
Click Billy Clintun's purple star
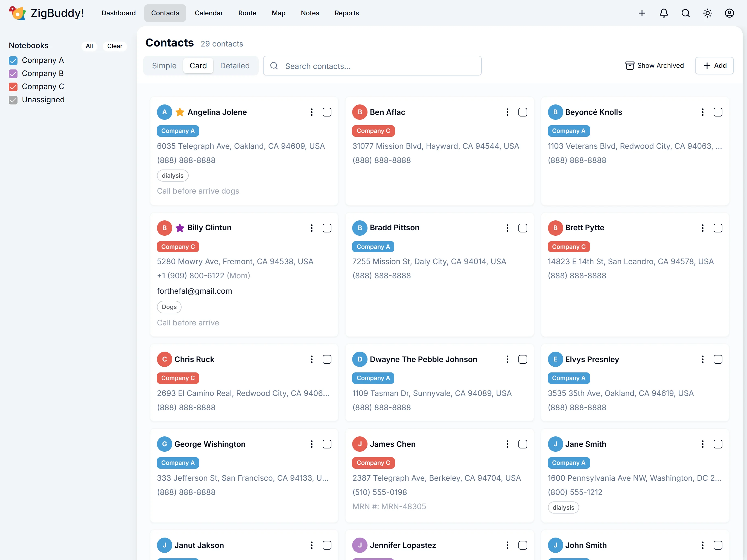click(180, 228)
